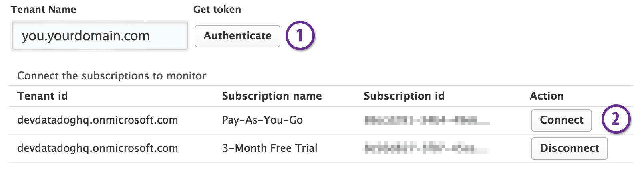Disconnect the 3-Month Free Trial subscription
This screenshot has height=171, width=644.
[x=569, y=148]
